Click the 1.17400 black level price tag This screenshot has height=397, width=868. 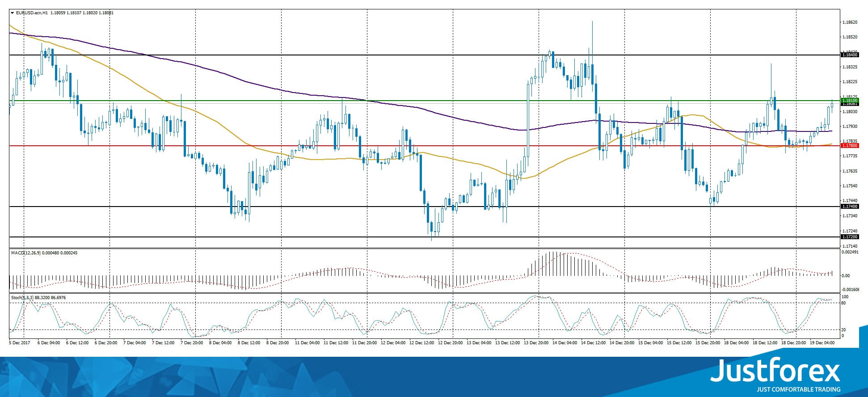(x=850, y=207)
